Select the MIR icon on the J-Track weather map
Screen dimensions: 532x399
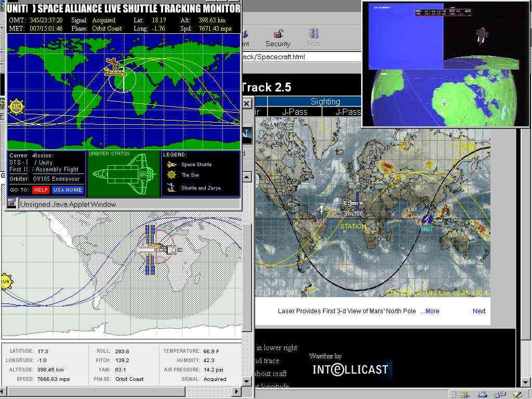coord(322,209)
